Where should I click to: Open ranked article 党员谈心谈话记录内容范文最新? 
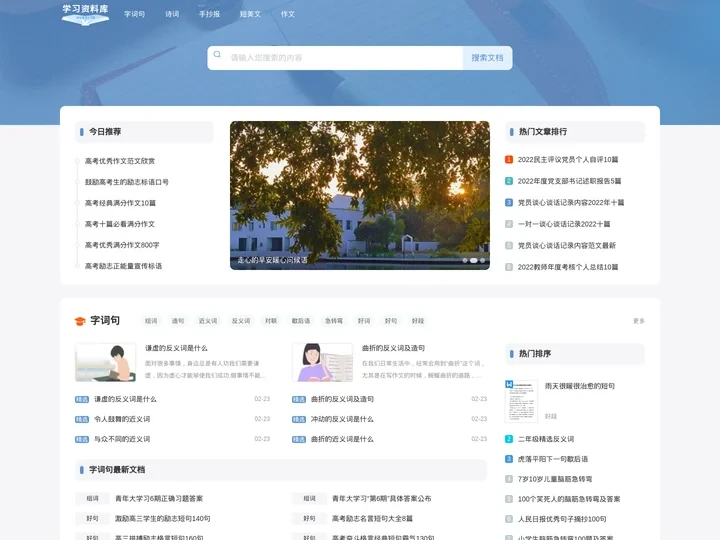567,246
